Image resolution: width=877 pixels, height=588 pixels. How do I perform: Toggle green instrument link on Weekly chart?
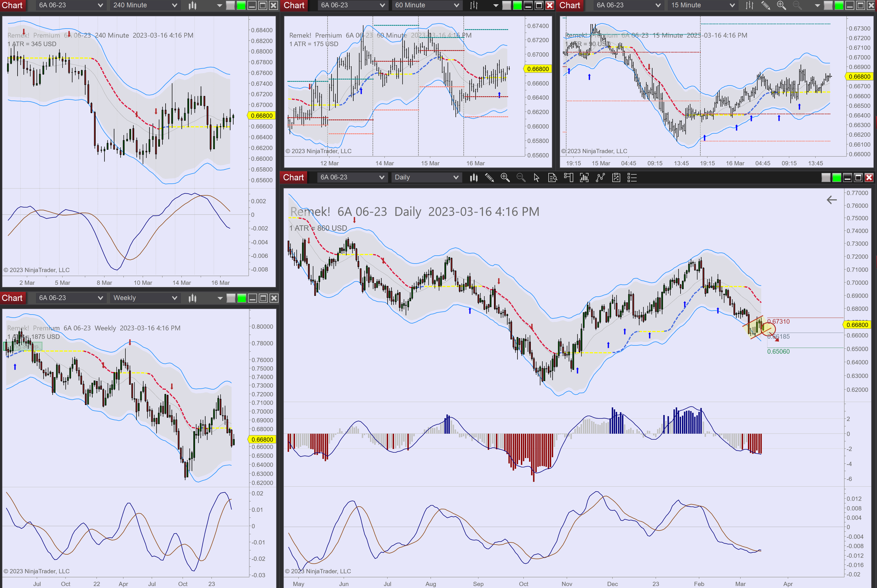[242, 298]
